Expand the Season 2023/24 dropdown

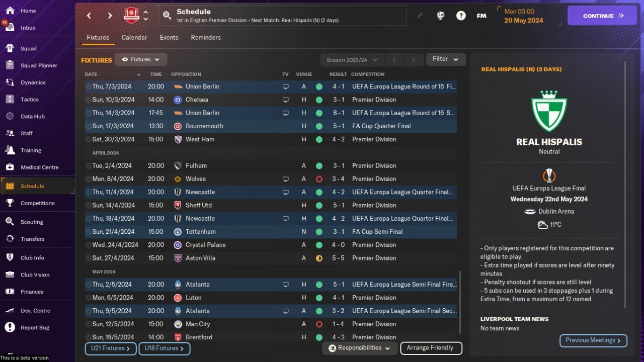[352, 60]
